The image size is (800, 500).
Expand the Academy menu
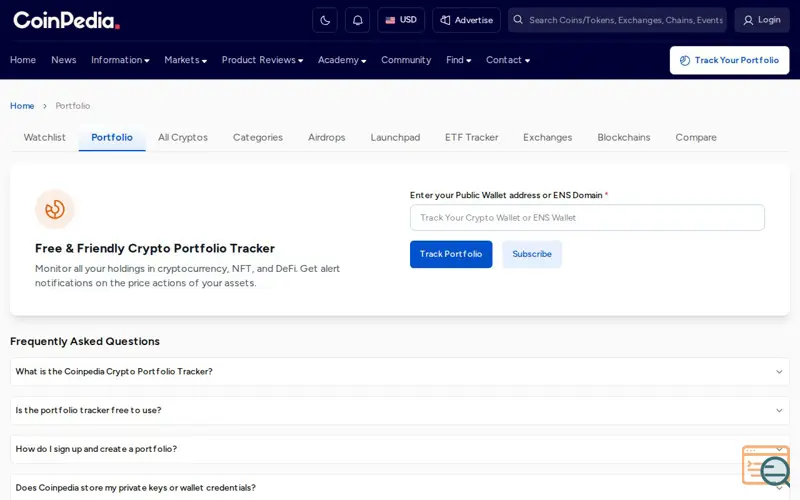point(342,60)
